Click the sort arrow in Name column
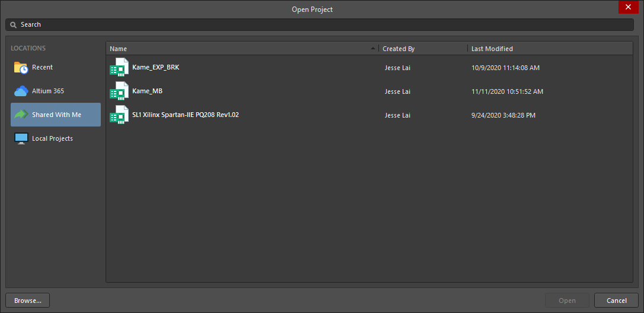Image resolution: width=644 pixels, height=313 pixels. pos(373,48)
